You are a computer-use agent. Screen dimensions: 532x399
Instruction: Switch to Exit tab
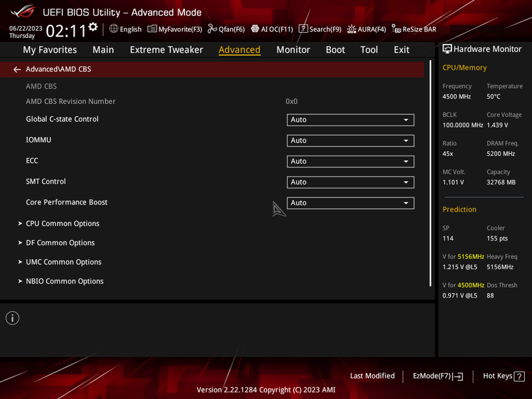click(401, 50)
